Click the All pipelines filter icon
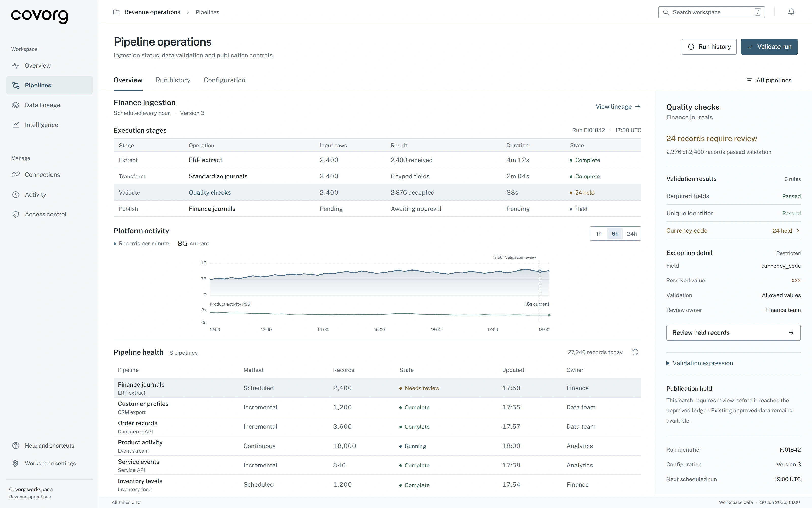This screenshot has height=508, width=812. pyautogui.click(x=749, y=80)
